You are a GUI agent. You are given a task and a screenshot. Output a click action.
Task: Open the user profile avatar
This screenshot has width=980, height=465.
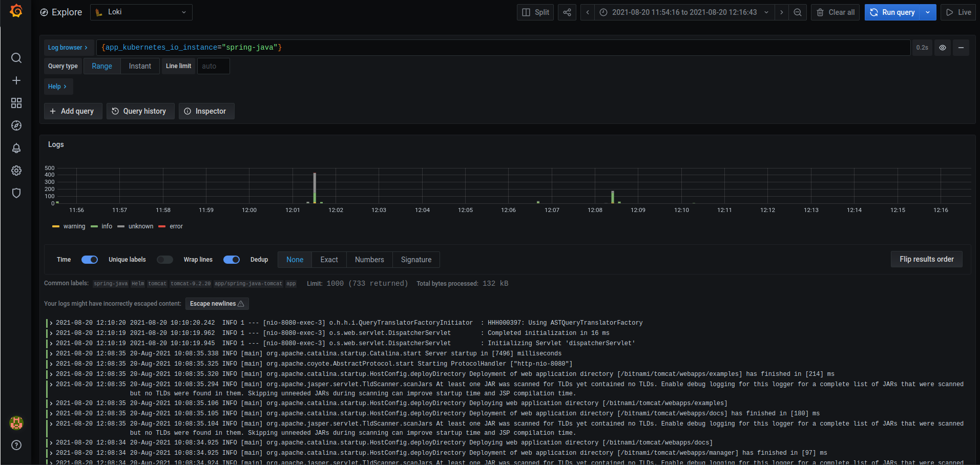point(16,423)
